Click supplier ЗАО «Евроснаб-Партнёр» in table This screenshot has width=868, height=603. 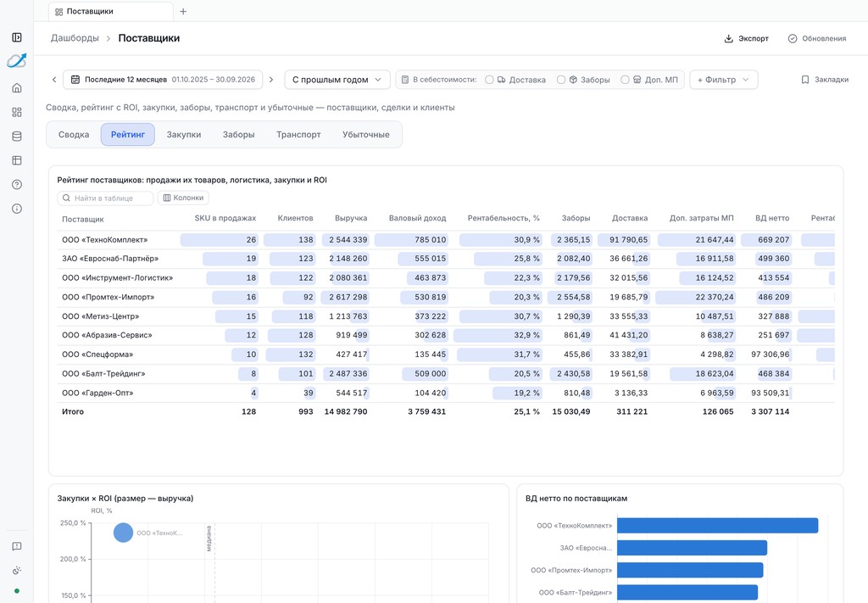coord(110,259)
